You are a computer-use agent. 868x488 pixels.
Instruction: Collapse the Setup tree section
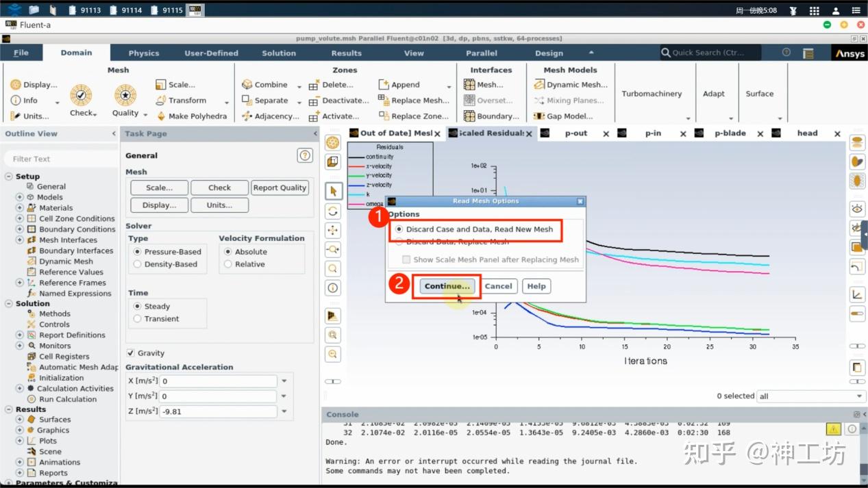pyautogui.click(x=9, y=176)
